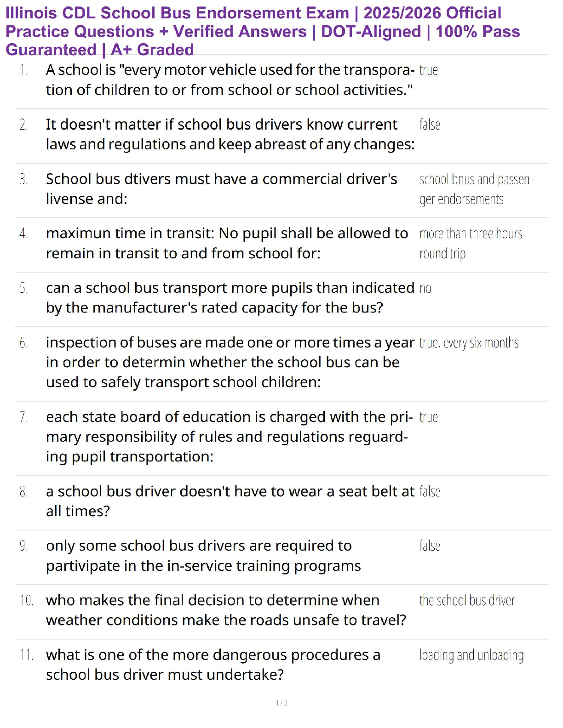Image resolution: width=563 pixels, height=728 pixels.
Task: Click the "school bnus and passenger endorsements" answer
Action: pos(476,189)
